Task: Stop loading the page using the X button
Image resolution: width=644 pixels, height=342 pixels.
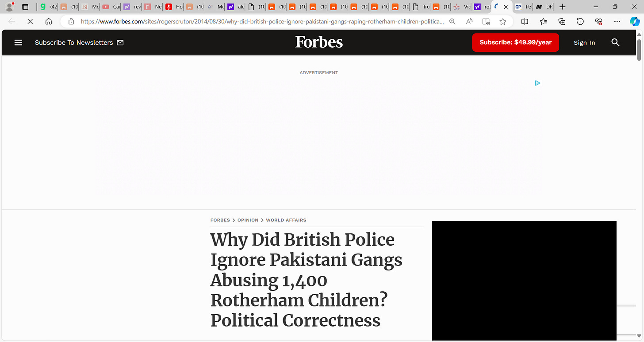Action: (x=30, y=21)
